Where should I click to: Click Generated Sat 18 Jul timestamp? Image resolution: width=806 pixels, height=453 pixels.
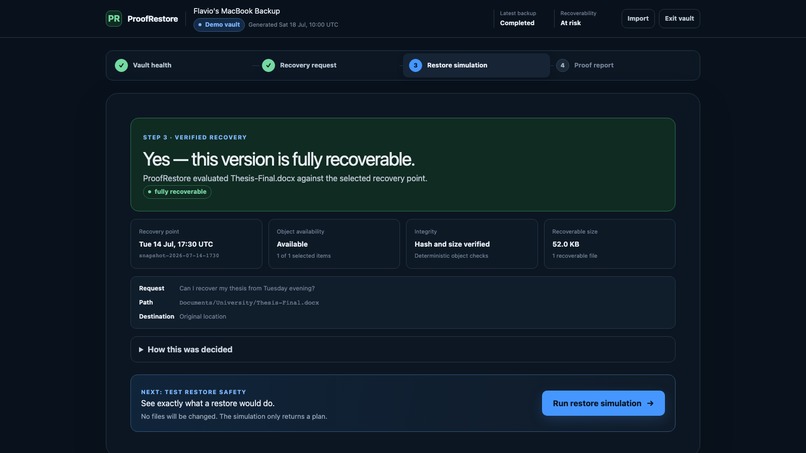[x=293, y=25]
